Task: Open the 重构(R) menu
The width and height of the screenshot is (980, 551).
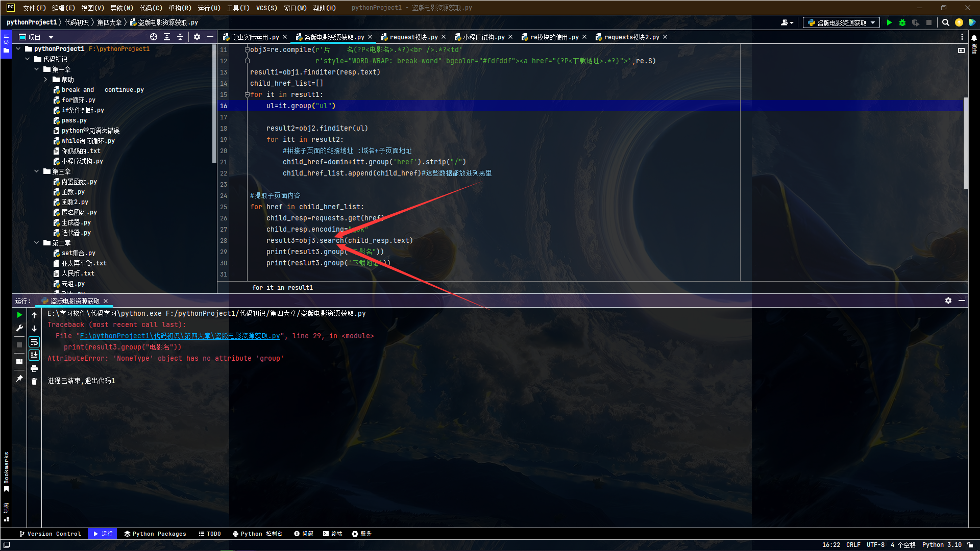Action: pyautogui.click(x=180, y=8)
